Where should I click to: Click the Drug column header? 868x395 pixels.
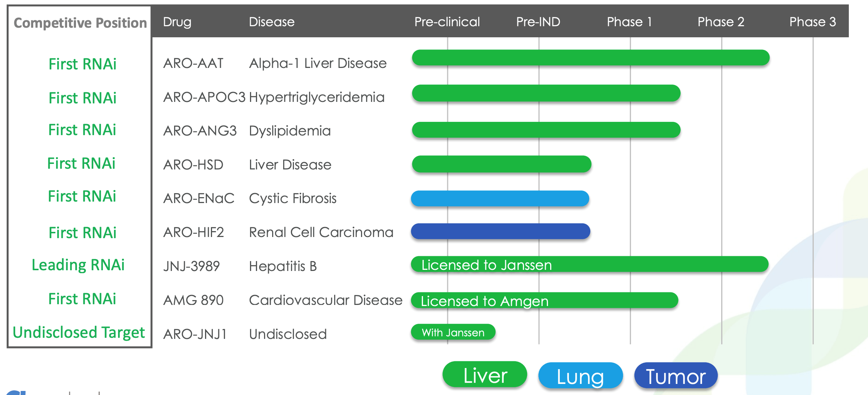tap(177, 22)
